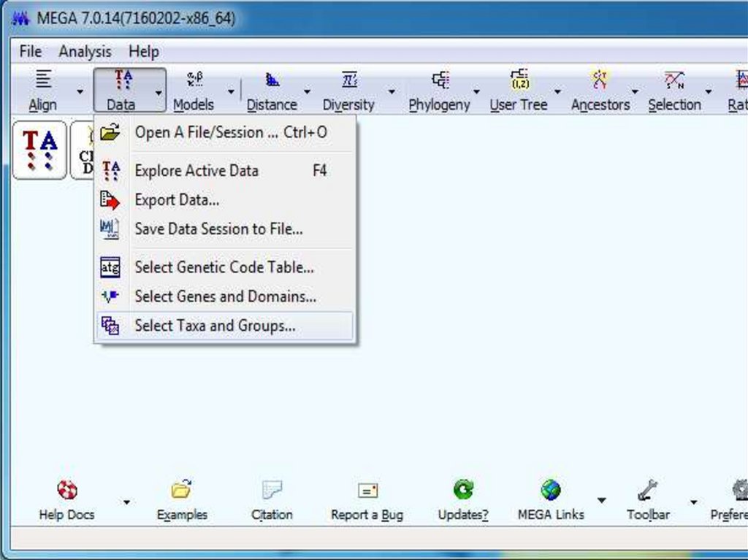Click the TA icon beside Explore Active Data
748x560 pixels.
[111, 171]
